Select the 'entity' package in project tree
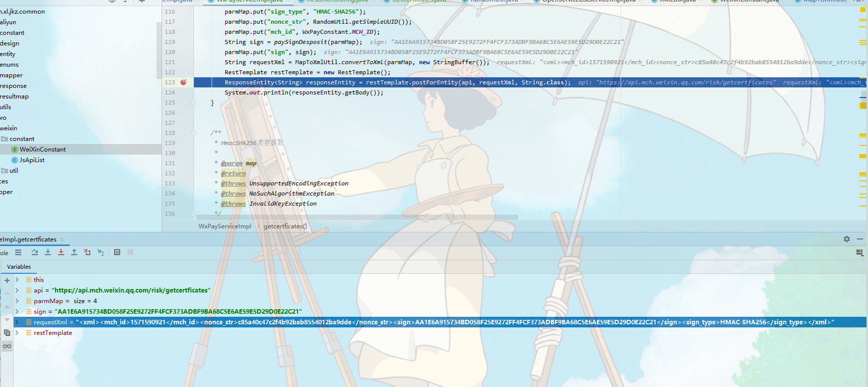Viewport: 868px width, 387px height. click(x=8, y=54)
